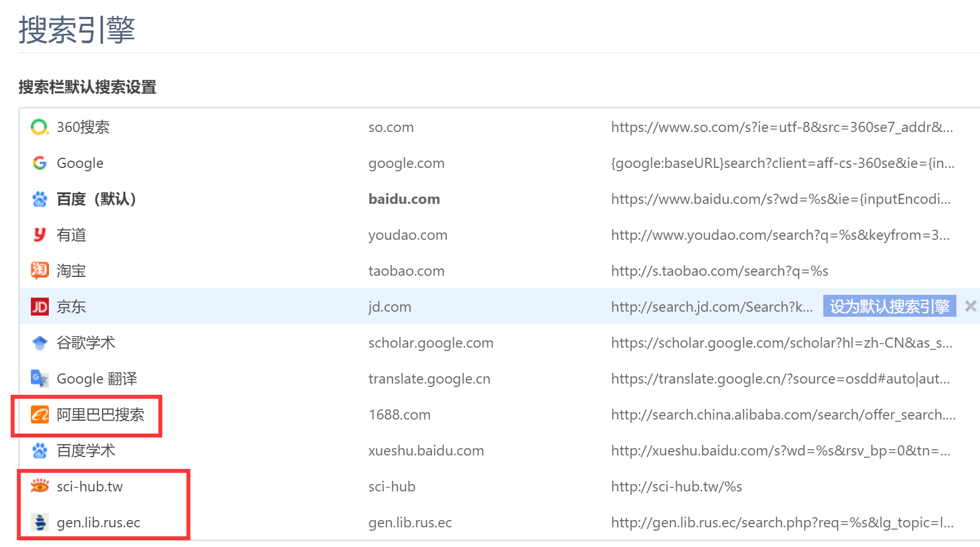Click the 阿里巴巴搜索 orange icon

point(39,414)
